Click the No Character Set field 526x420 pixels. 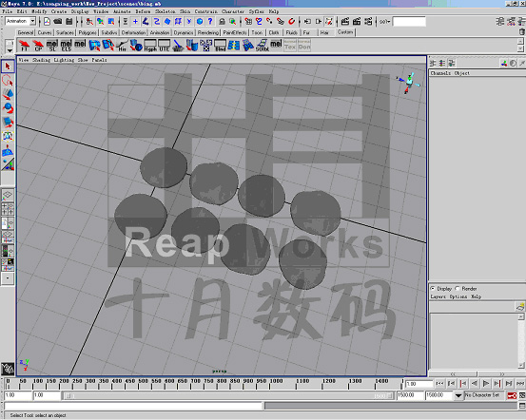484,395
